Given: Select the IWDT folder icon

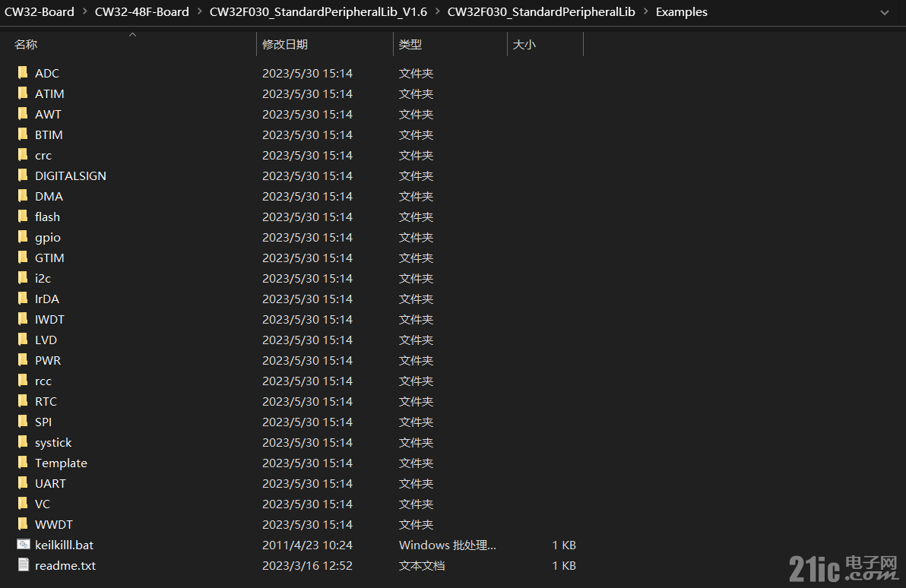Looking at the screenshot, I should coord(23,319).
